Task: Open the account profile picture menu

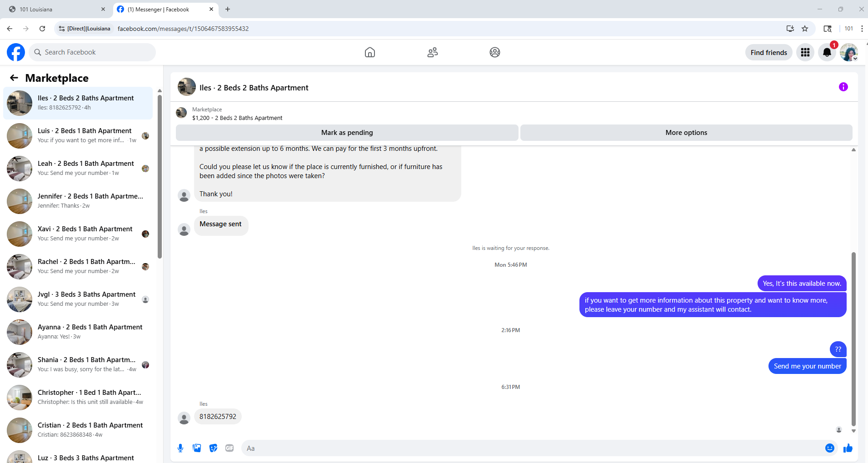Action: 849,52
